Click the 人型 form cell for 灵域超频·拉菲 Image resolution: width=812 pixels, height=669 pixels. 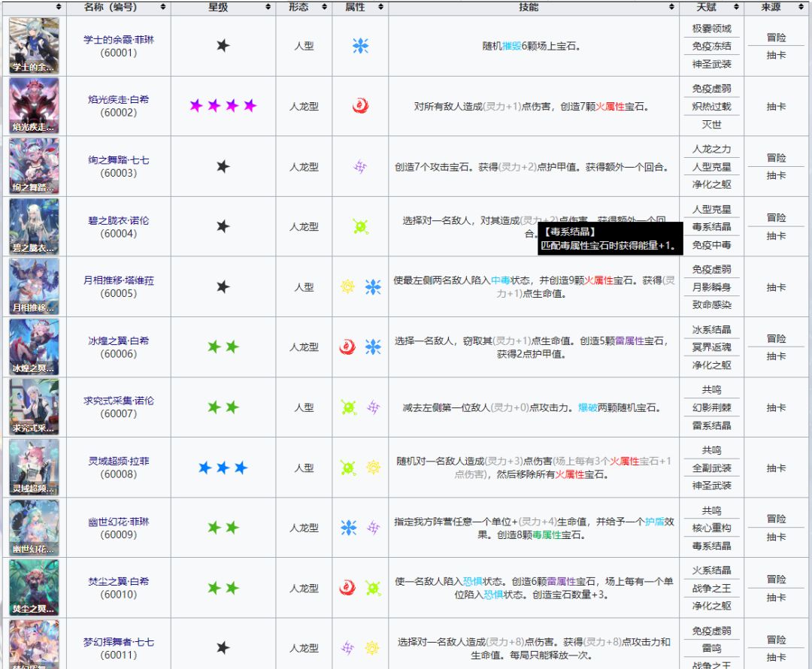[x=304, y=468]
